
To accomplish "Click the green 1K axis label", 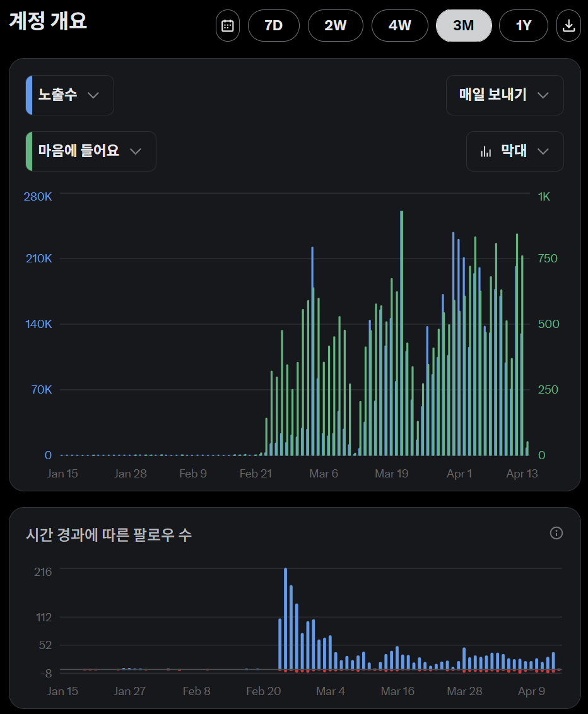I will point(544,197).
